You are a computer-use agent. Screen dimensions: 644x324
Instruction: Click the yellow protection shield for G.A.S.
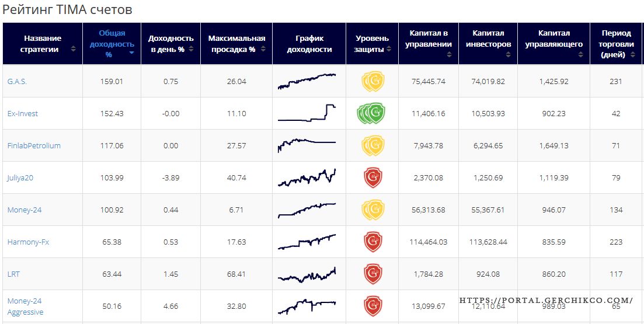[372, 81]
